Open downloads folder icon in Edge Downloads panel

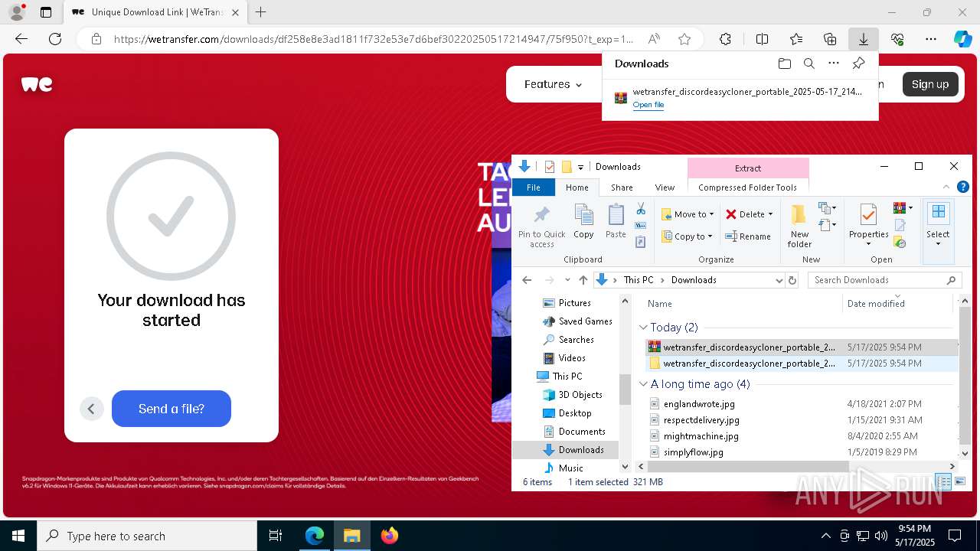(x=784, y=64)
